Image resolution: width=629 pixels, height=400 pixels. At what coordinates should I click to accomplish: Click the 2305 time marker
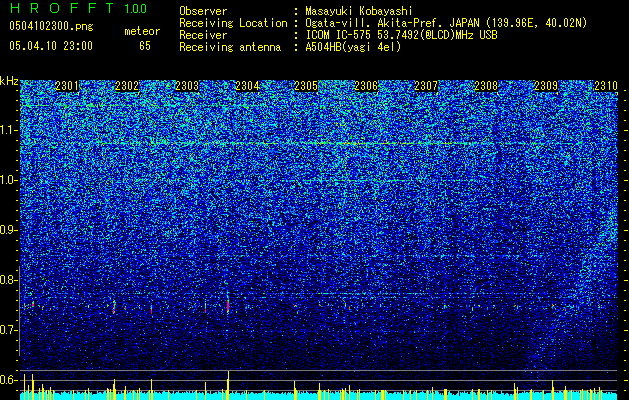click(306, 86)
